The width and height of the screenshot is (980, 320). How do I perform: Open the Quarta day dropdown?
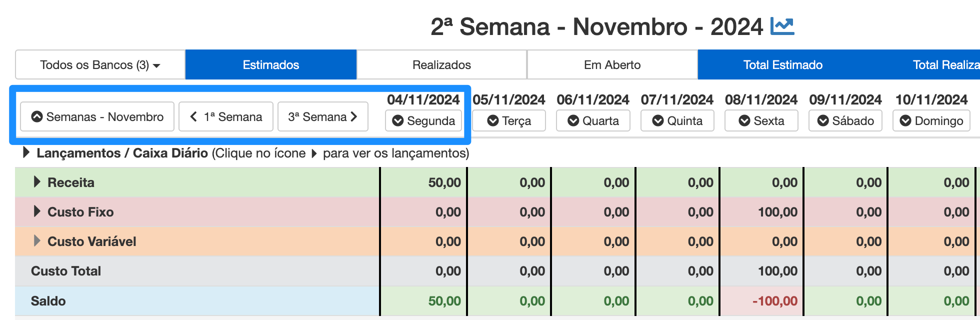[x=593, y=121]
